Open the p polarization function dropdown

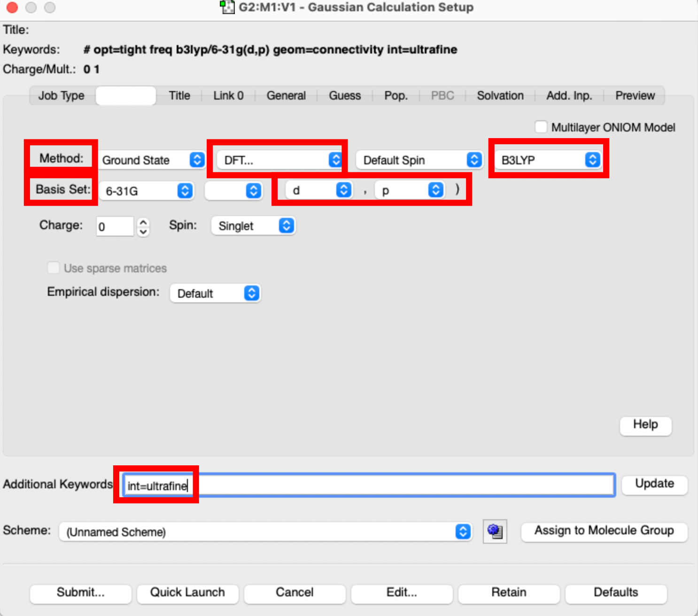(x=410, y=190)
